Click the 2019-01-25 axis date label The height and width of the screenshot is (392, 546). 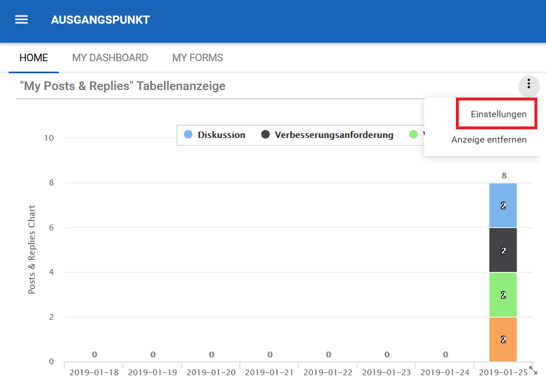point(503,372)
